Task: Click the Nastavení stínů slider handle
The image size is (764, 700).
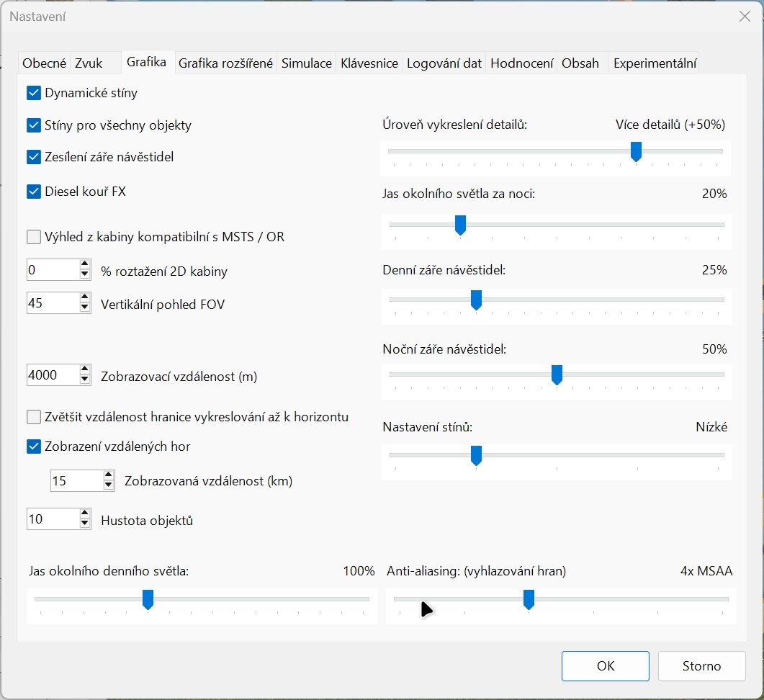Action: 477,455
